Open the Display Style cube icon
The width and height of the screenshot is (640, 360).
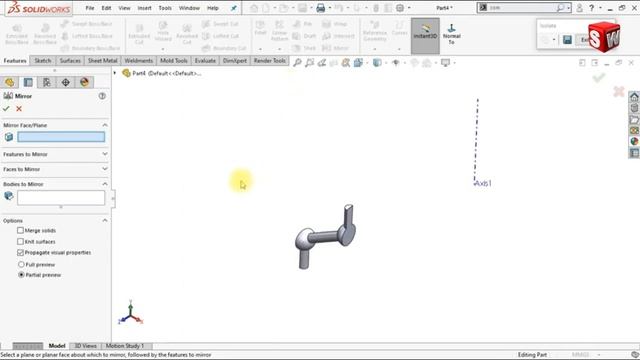pos(377,62)
